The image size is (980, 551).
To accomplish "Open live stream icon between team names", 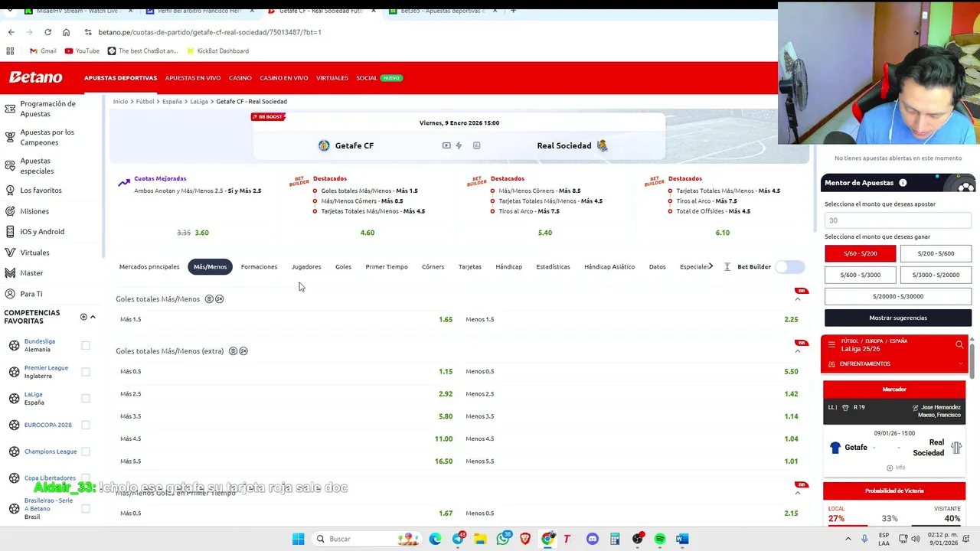I will 446,145.
